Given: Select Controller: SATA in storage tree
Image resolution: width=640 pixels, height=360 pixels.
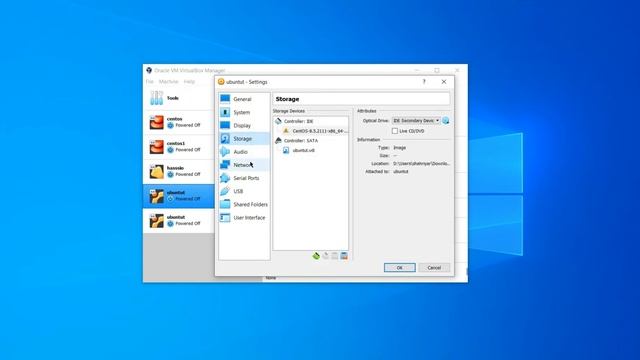Looking at the screenshot, I should (301, 140).
